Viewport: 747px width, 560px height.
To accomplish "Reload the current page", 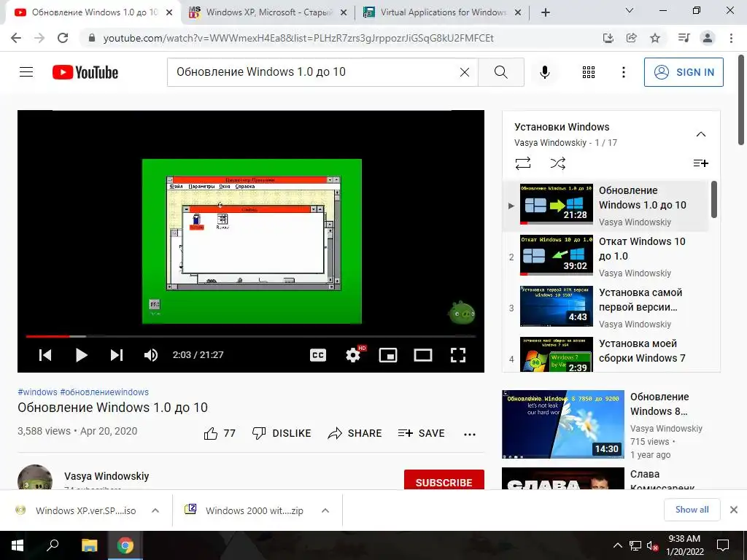I will pos(63,38).
